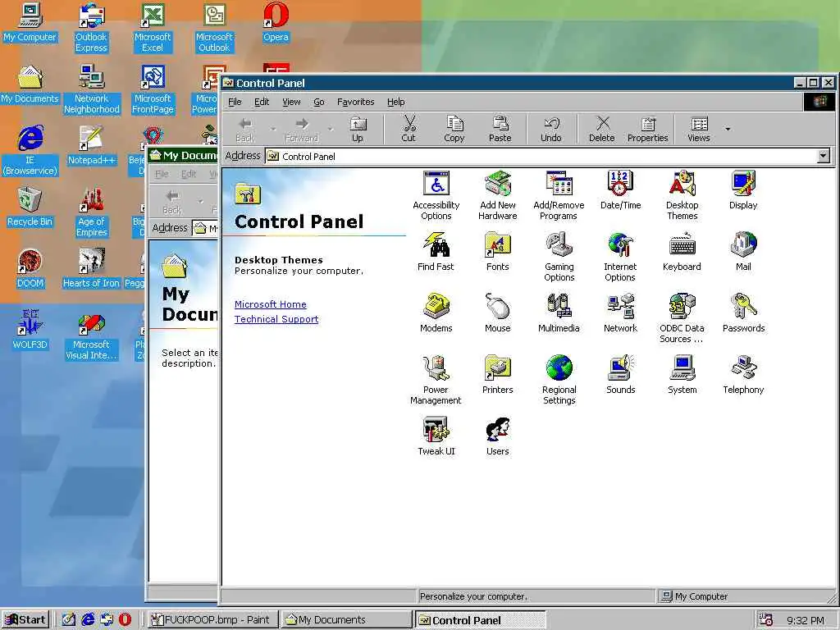Select the WOLF3D desktop shortcut

tap(30, 331)
